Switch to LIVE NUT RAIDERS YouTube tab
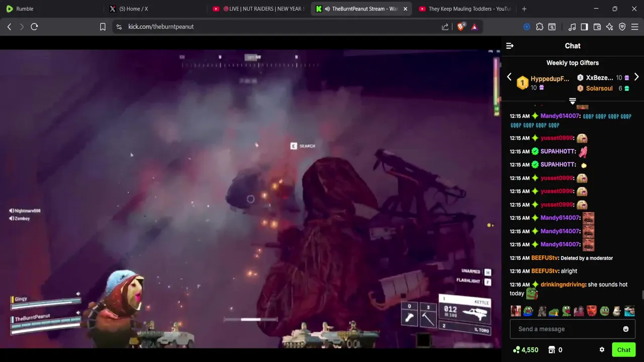This screenshot has height=362, width=644. pos(257,9)
